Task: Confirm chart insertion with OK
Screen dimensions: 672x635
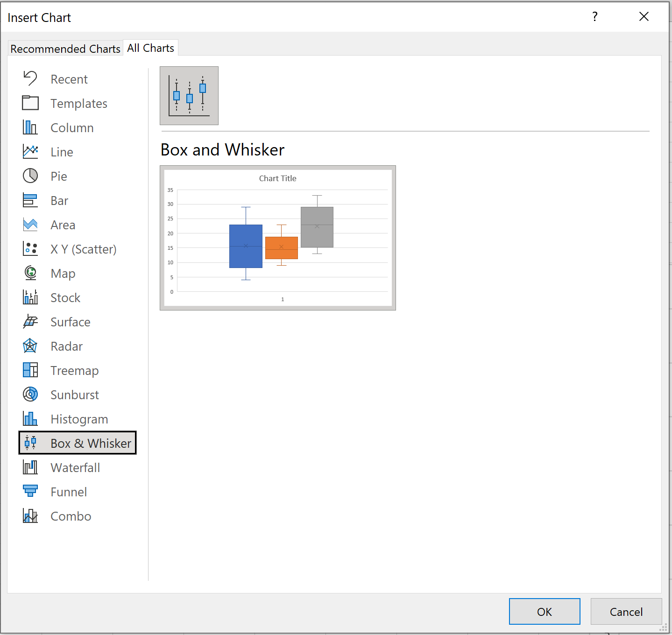Action: (545, 612)
